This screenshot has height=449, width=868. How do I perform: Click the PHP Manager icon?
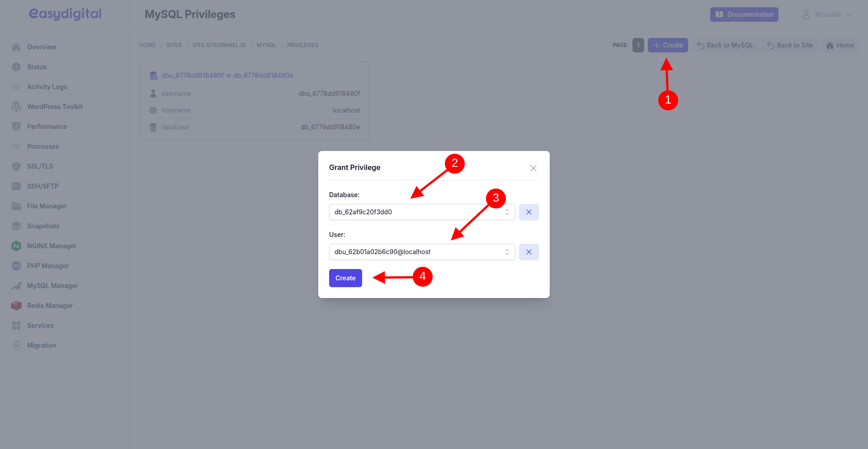tap(16, 266)
